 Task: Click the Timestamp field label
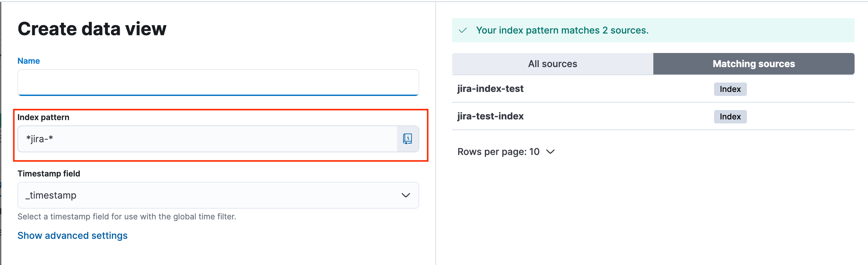(x=49, y=174)
